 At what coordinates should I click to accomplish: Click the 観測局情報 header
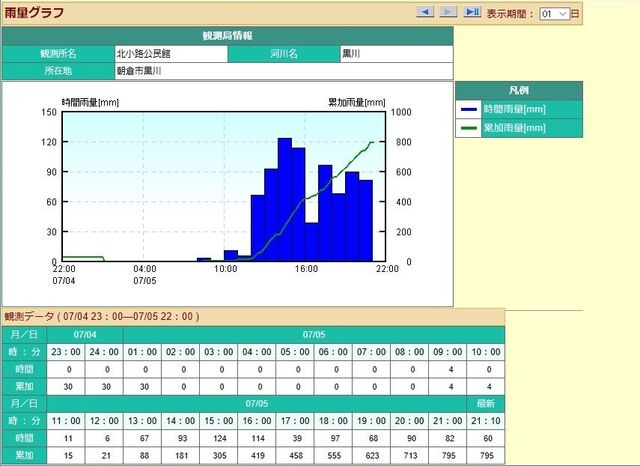coord(227,36)
